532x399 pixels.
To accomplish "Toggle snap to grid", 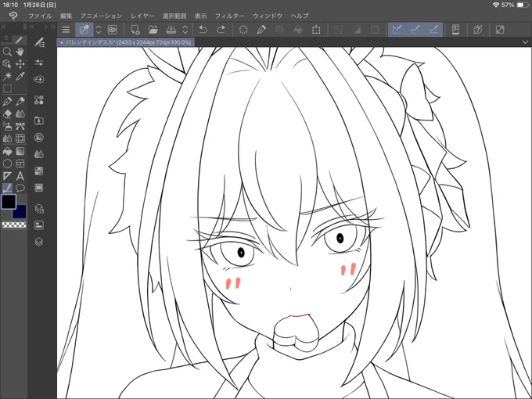I will click(x=434, y=30).
